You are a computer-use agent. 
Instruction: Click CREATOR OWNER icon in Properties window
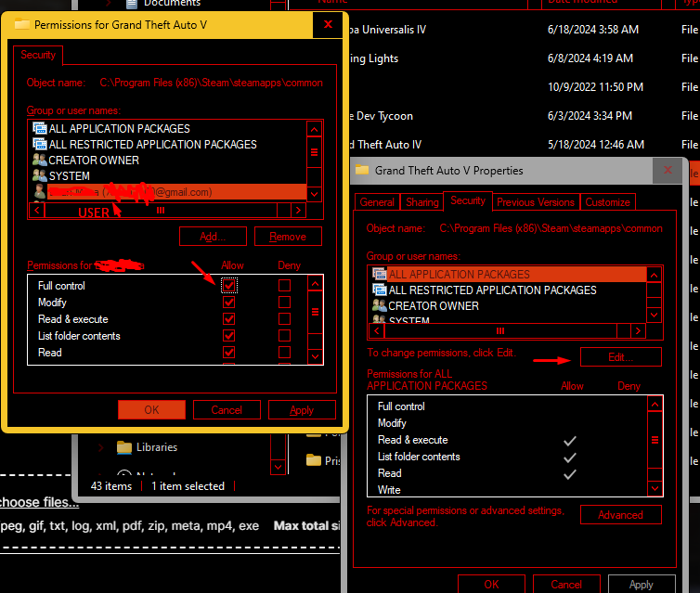(379, 306)
